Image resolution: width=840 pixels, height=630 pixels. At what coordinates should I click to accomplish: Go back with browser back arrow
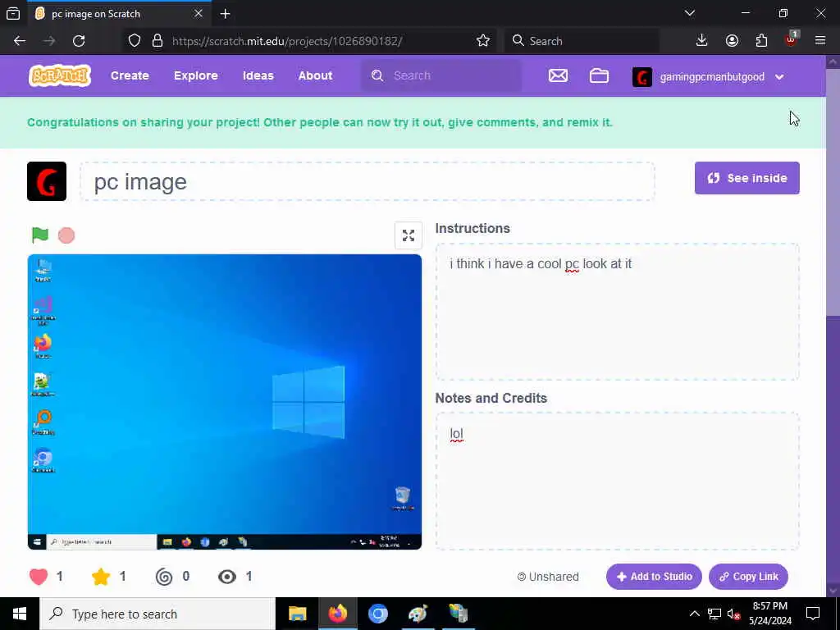coord(20,41)
